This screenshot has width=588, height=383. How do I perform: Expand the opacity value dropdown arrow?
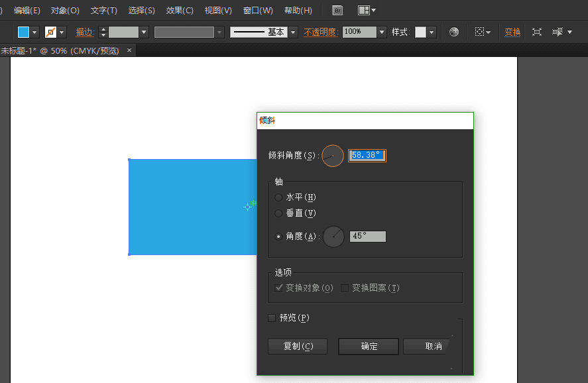[382, 32]
